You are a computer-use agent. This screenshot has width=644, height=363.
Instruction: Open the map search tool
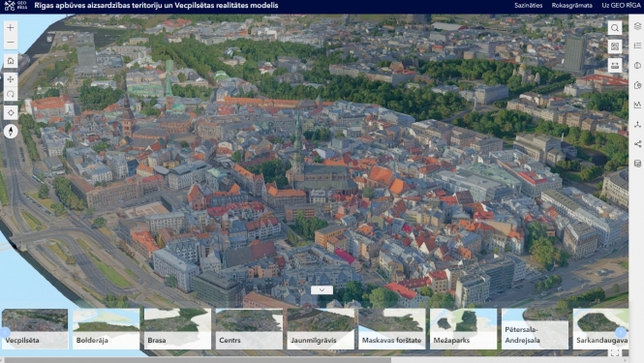(614, 28)
